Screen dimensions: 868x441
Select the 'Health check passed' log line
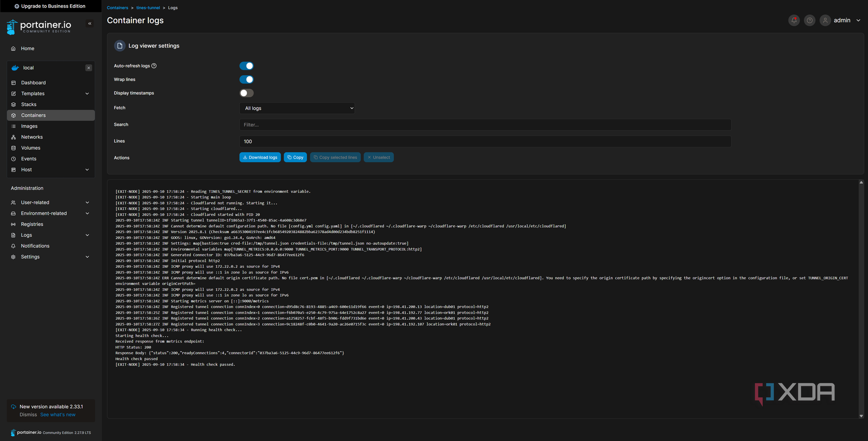137,359
